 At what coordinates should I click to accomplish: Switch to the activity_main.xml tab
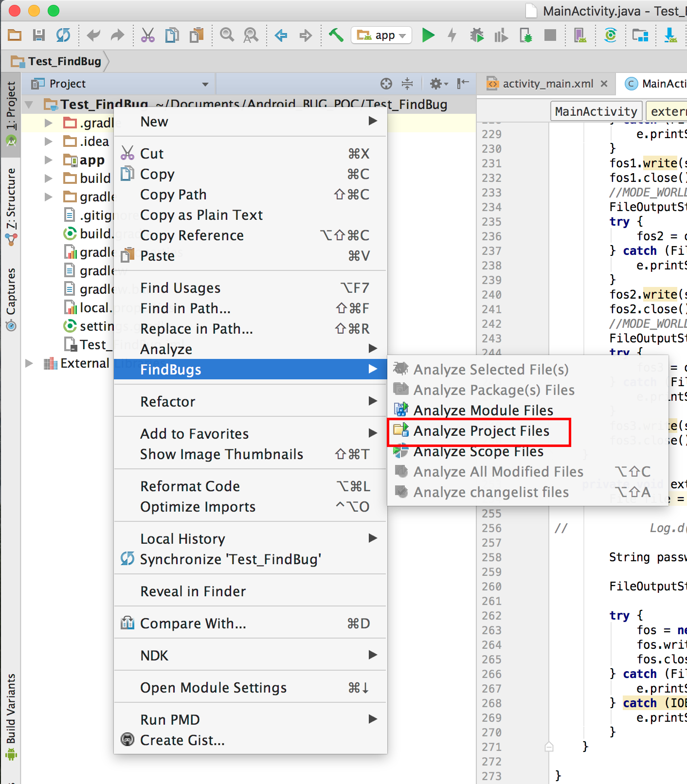pyautogui.click(x=547, y=84)
